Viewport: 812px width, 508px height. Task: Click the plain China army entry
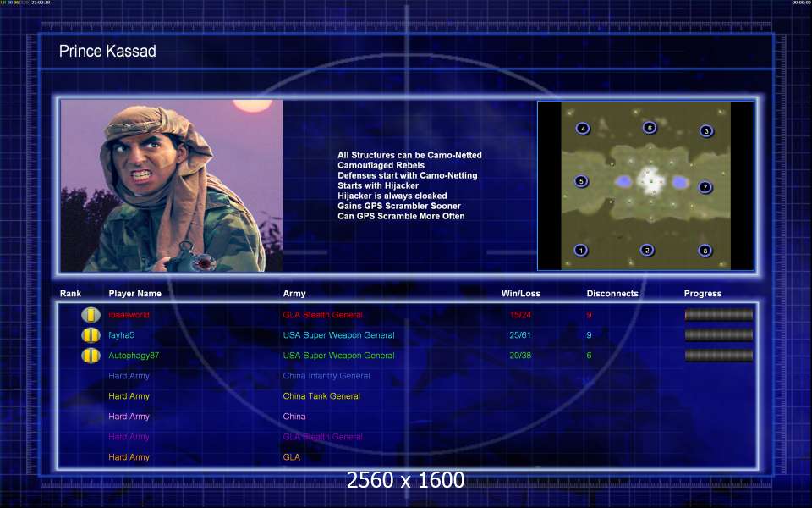click(x=294, y=417)
